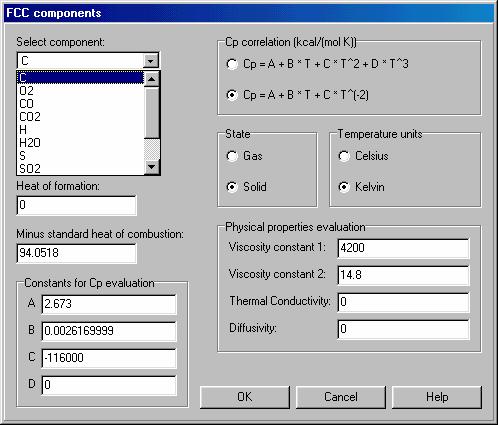This screenshot has width=498, height=425.
Task: Click the Cp constant D field
Action: point(109,385)
